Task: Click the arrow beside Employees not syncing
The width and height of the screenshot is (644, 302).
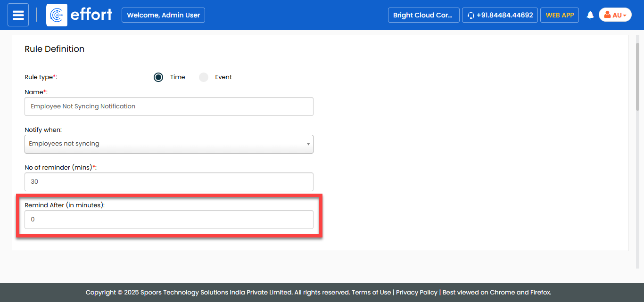Action: coord(308,144)
